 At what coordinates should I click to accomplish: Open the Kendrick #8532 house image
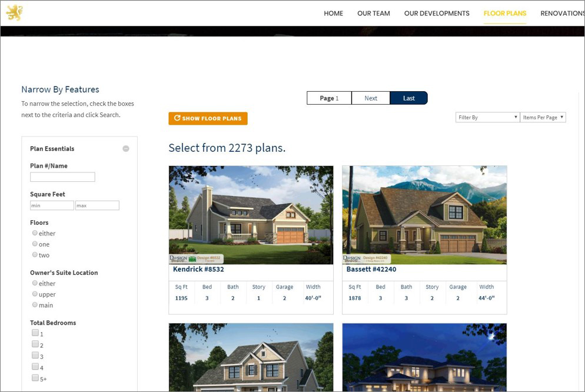point(251,215)
